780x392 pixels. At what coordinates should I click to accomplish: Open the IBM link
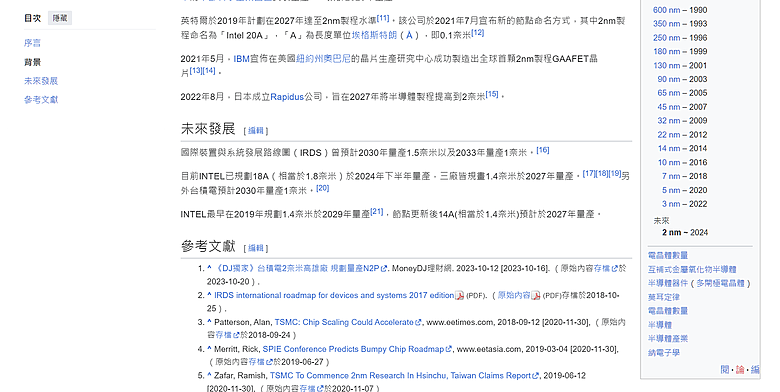click(241, 59)
